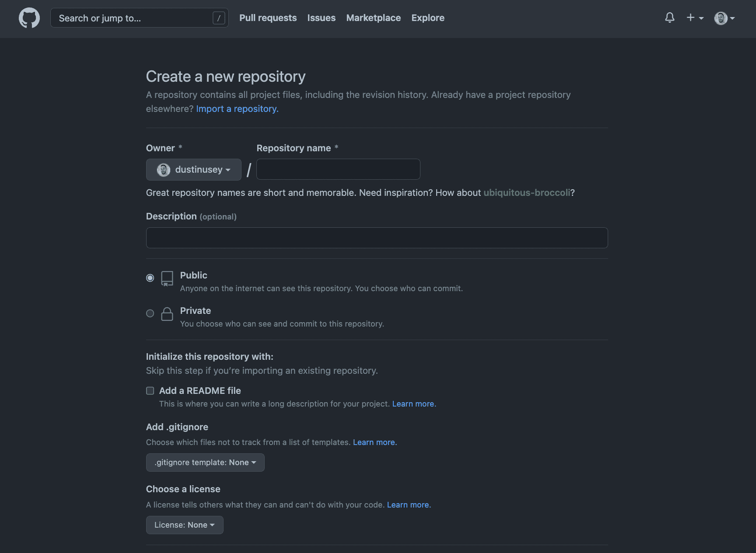The width and height of the screenshot is (756, 553).
Task: Focus the Repository name input field
Action: 338,169
